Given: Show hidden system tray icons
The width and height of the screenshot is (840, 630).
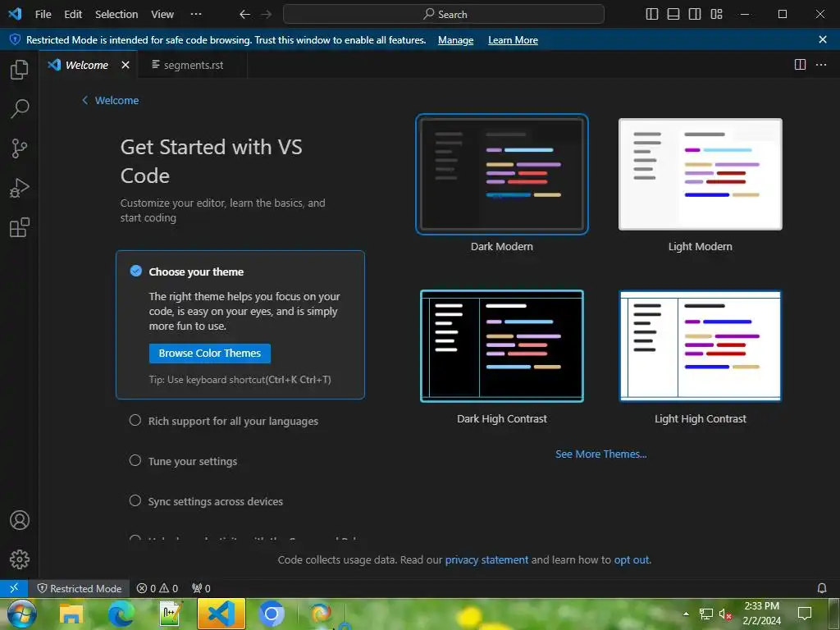Looking at the screenshot, I should [x=686, y=614].
